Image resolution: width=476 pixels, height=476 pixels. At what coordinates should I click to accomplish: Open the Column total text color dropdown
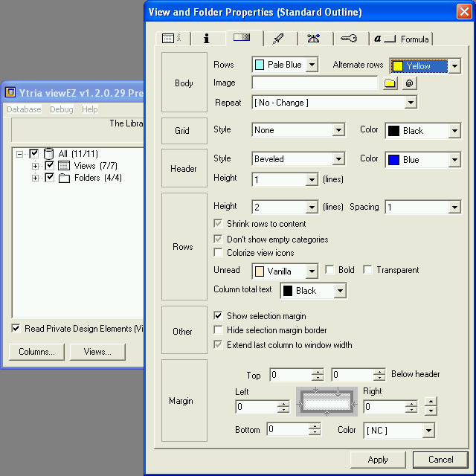[340, 291]
